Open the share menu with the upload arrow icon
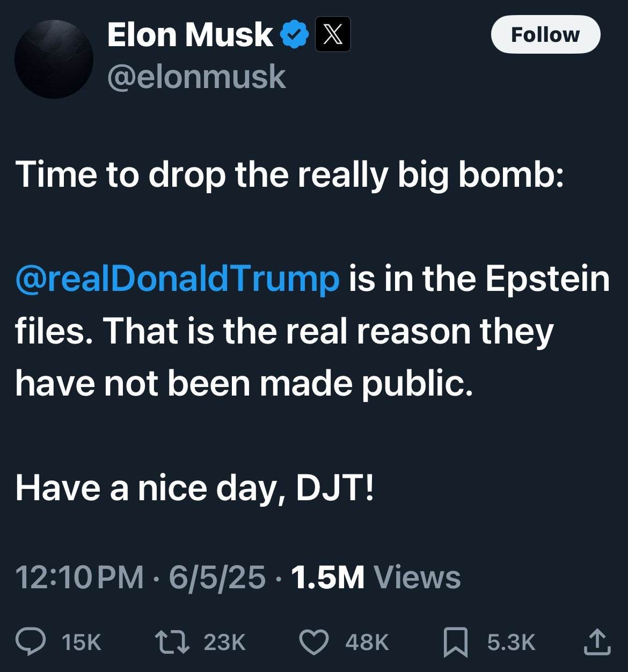The width and height of the screenshot is (628, 672). [x=597, y=642]
